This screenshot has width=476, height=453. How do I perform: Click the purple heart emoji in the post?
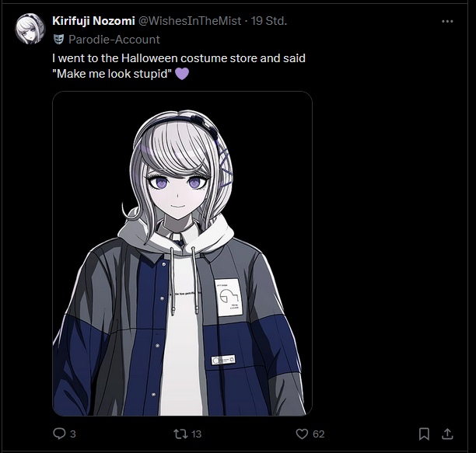tap(182, 74)
